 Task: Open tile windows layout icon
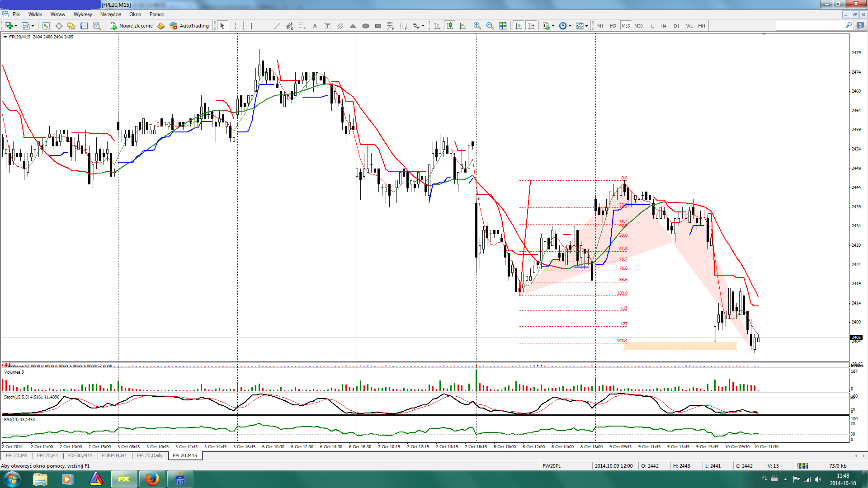coord(503,26)
